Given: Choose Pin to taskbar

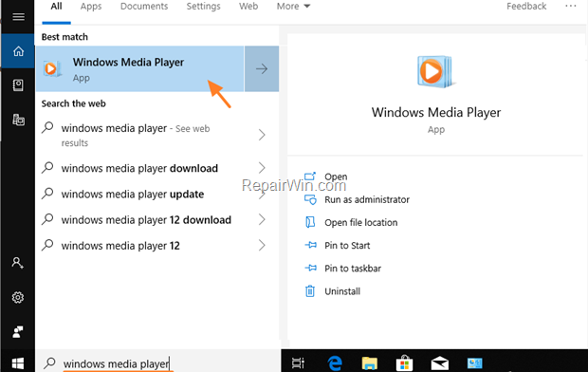Looking at the screenshot, I should coord(342,269).
